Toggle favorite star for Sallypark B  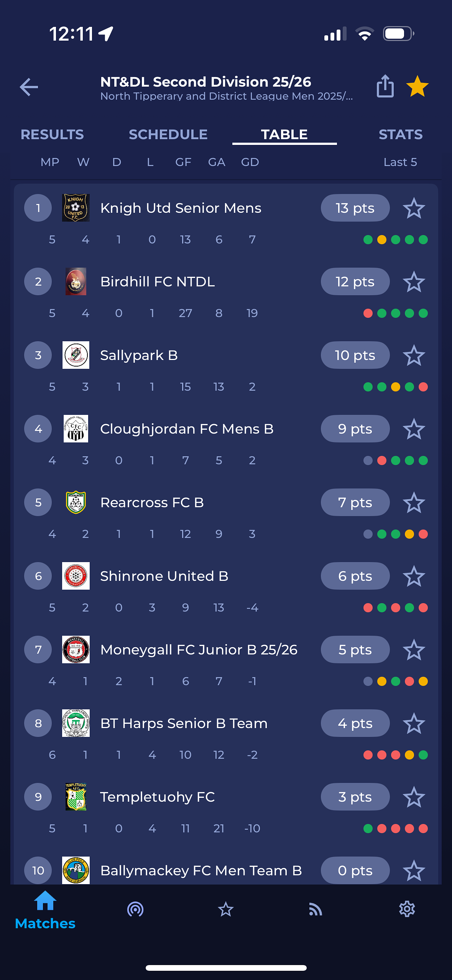414,355
